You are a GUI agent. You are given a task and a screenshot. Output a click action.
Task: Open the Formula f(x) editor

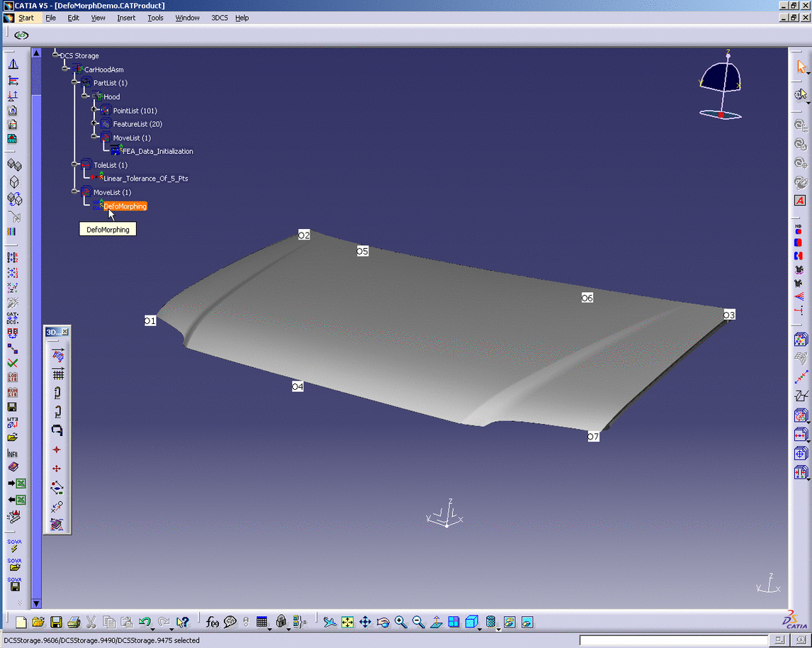click(x=213, y=622)
